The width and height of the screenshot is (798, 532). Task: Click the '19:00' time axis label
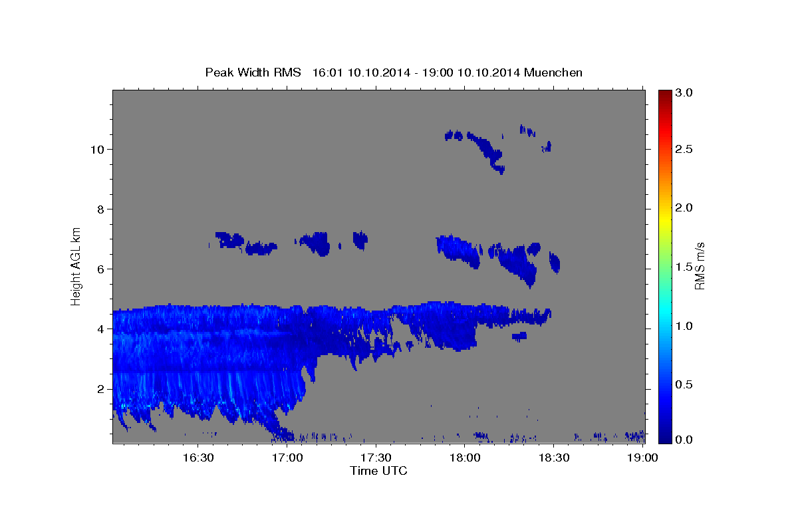(x=642, y=457)
